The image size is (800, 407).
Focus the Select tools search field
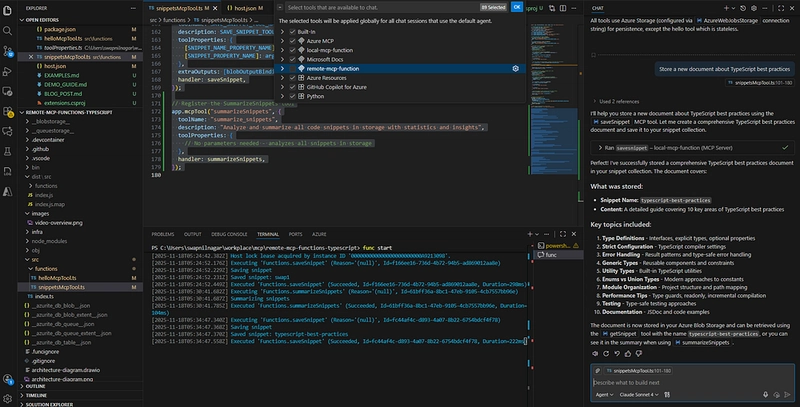380,6
